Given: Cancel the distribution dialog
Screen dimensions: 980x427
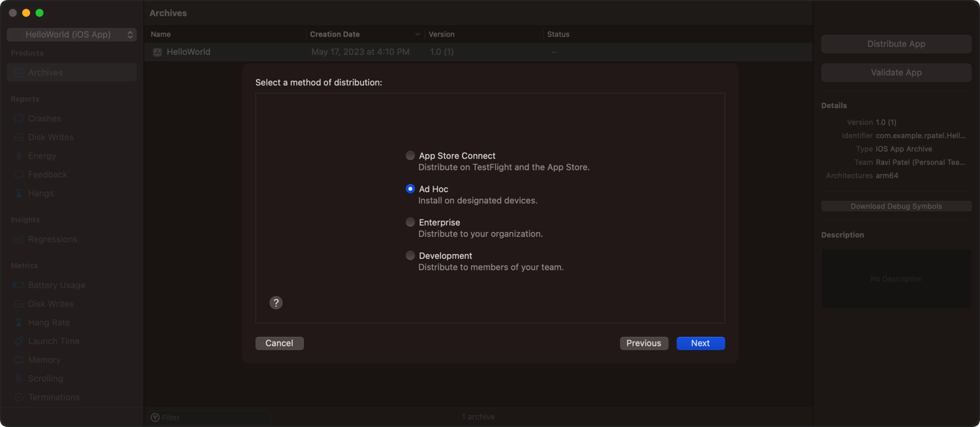Looking at the screenshot, I should [279, 343].
